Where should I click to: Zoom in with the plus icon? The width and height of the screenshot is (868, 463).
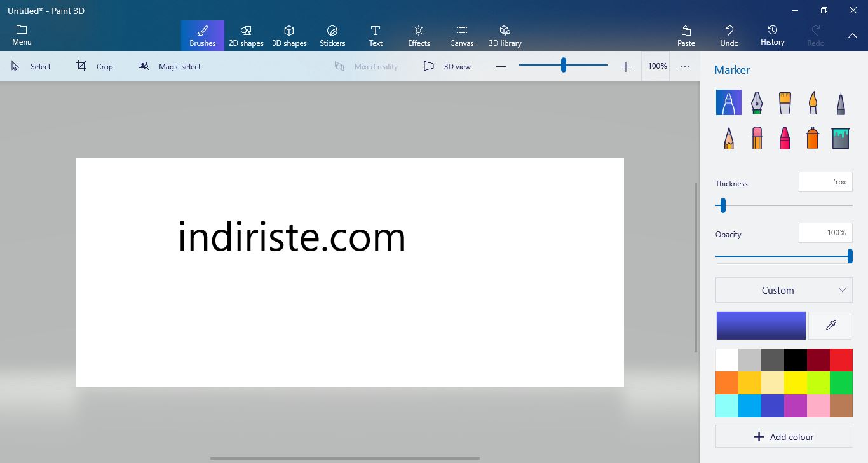click(x=626, y=66)
